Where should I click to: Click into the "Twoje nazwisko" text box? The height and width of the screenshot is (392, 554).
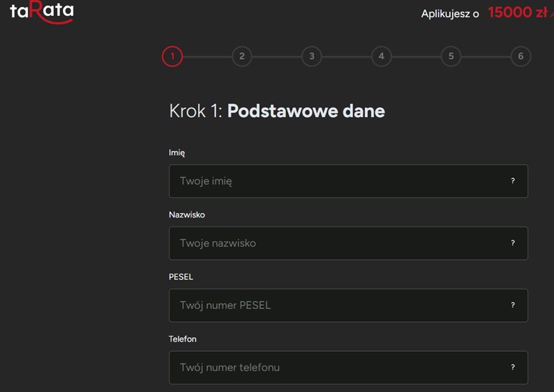click(332, 243)
